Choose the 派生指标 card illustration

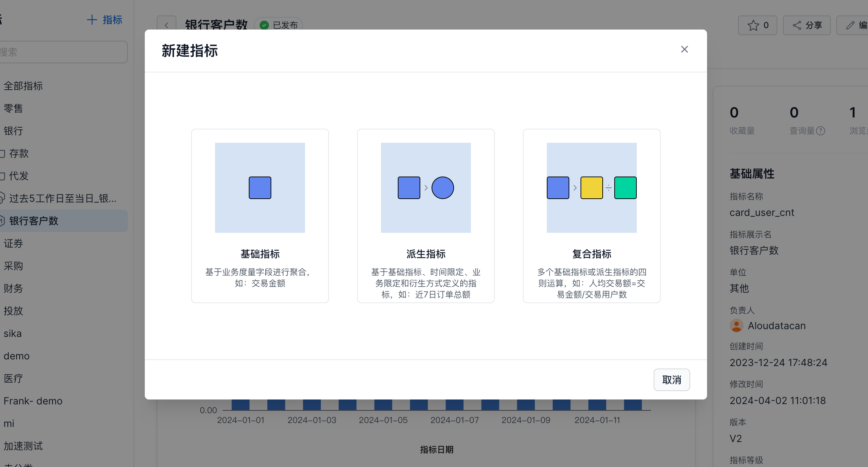click(x=426, y=187)
